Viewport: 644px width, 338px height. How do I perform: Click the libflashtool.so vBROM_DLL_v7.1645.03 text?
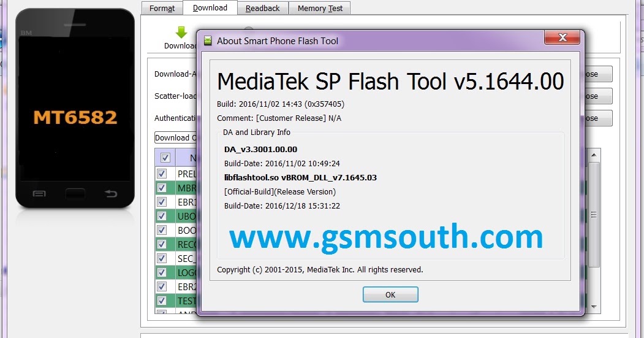click(300, 178)
